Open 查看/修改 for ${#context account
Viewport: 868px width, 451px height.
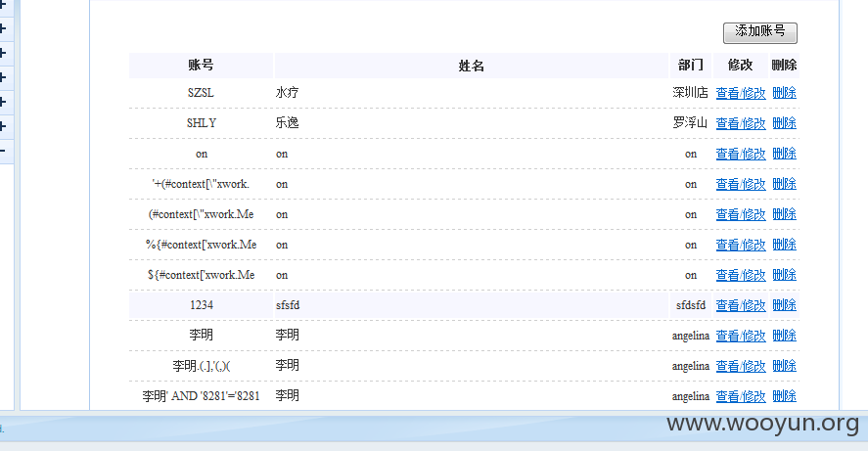point(741,275)
